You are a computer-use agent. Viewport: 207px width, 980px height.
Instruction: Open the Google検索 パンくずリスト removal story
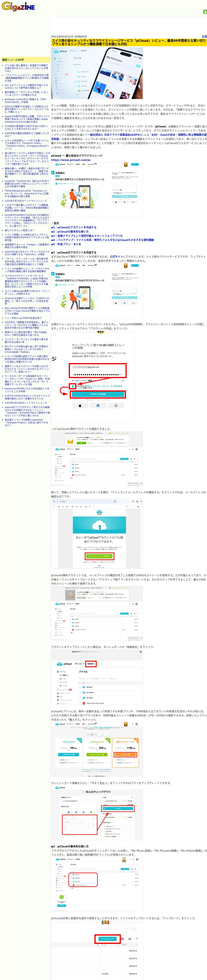pyautogui.click(x=27, y=292)
